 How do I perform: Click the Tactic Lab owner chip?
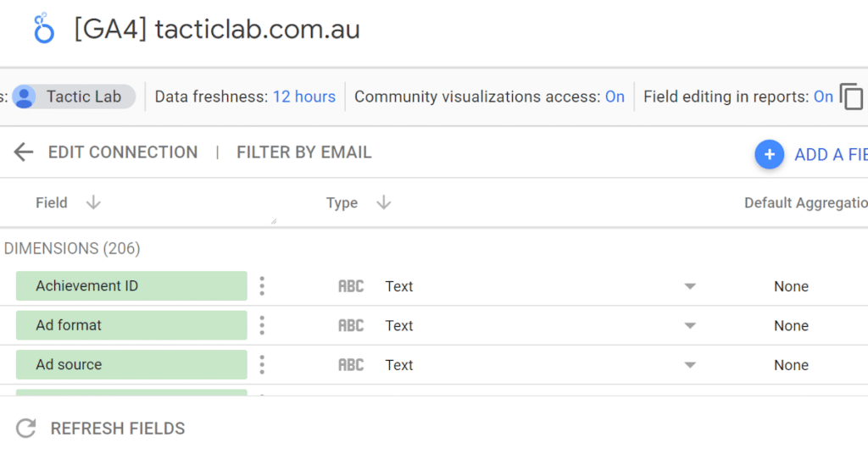click(74, 97)
